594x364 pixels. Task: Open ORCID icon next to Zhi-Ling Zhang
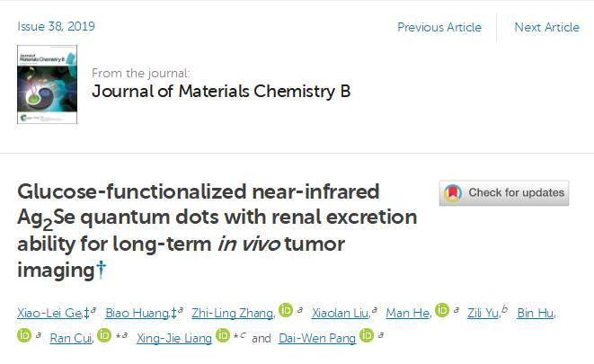click(286, 310)
